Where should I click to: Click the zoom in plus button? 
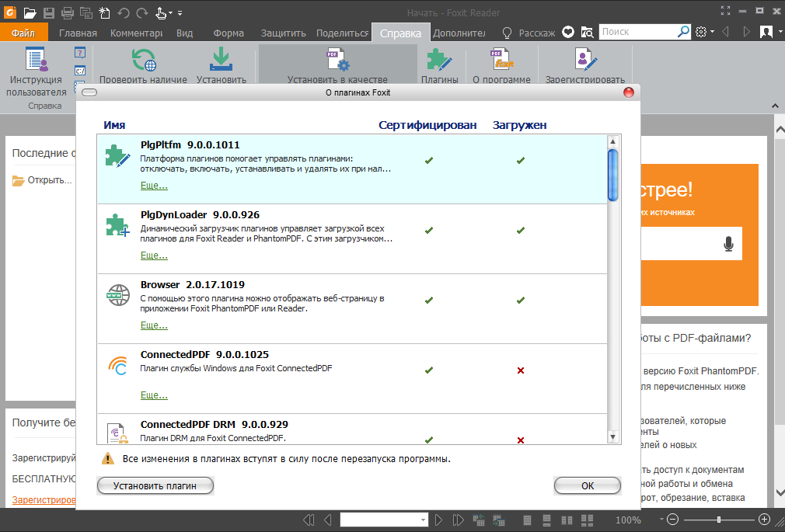click(764, 520)
